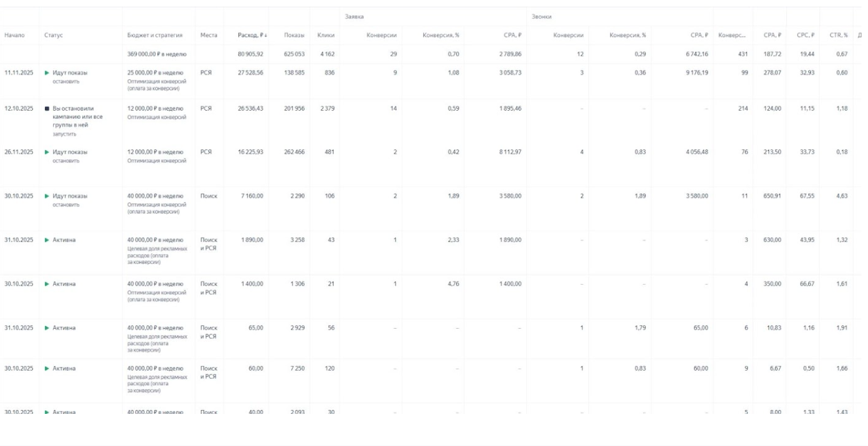Click the CTR, % column header

point(839,35)
